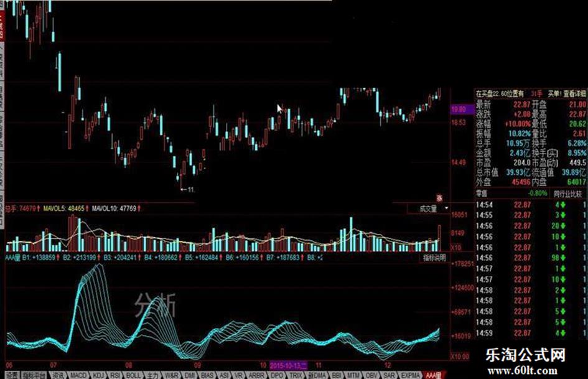The width and height of the screenshot is (588, 379).
Task: Select the VR indicator tab
Action: (x=239, y=375)
